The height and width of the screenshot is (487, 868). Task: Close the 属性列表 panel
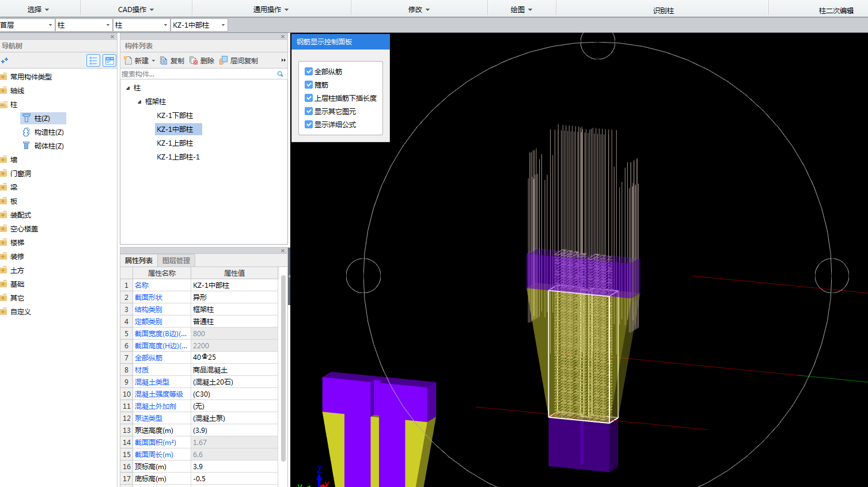point(283,251)
